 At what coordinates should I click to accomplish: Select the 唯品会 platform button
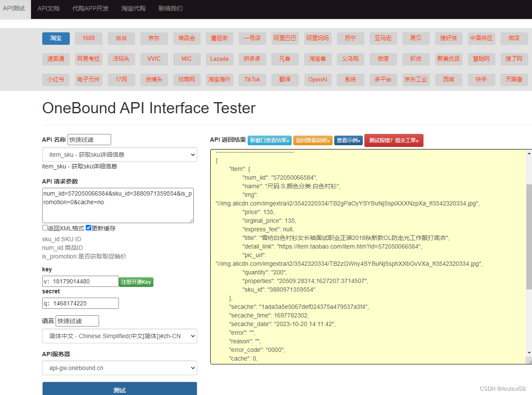187,38
